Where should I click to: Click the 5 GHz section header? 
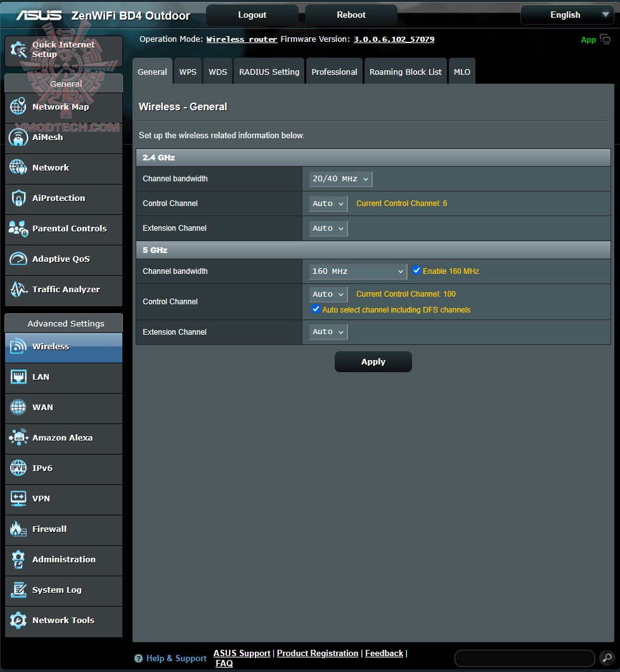click(373, 250)
